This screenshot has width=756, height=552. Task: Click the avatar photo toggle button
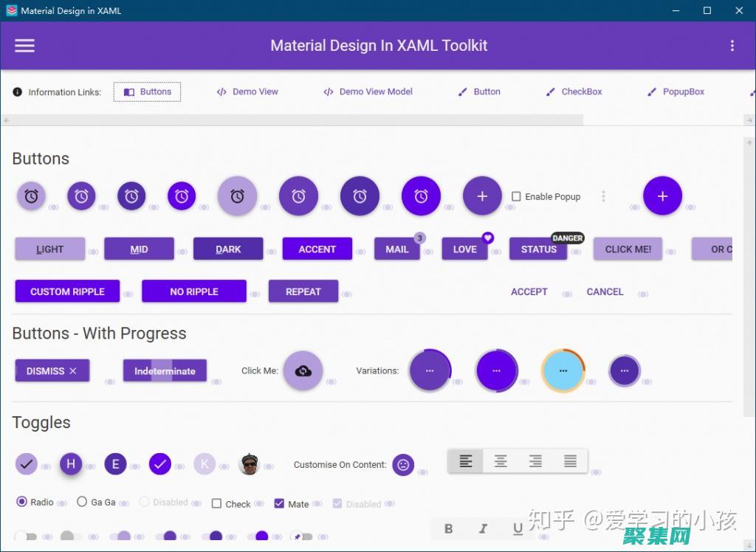pos(250,464)
